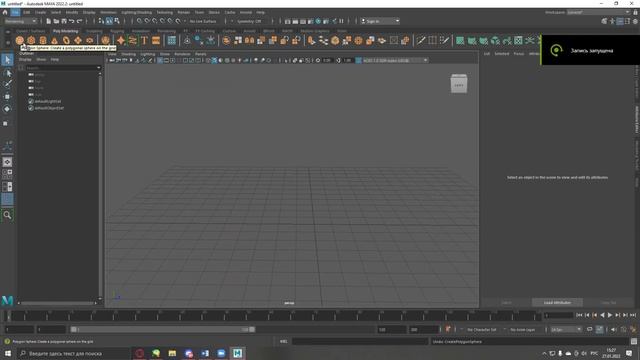
Task: Create a polygon plane from the shelf
Action: coord(78,40)
